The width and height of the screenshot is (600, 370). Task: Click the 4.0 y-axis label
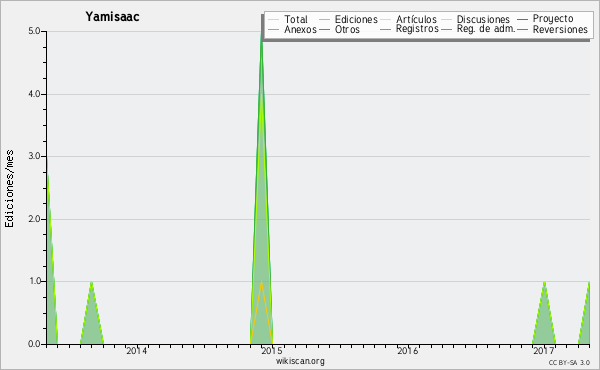click(34, 94)
